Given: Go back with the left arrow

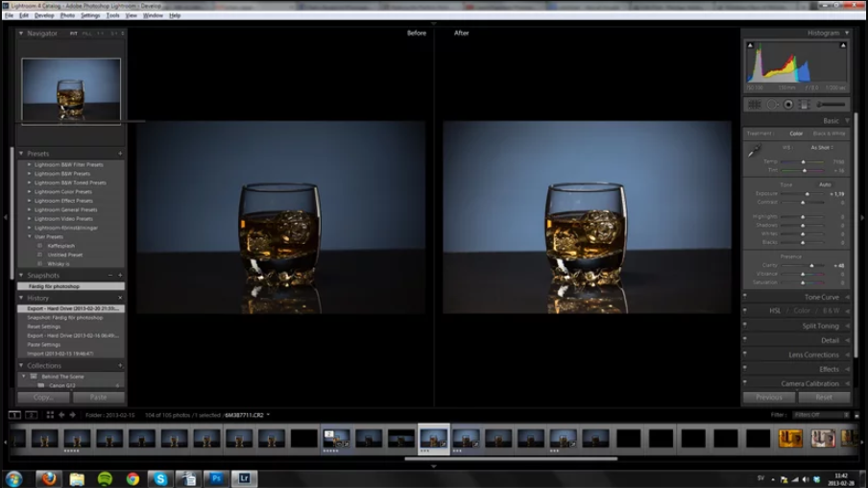Looking at the screenshot, I should pos(61,415).
